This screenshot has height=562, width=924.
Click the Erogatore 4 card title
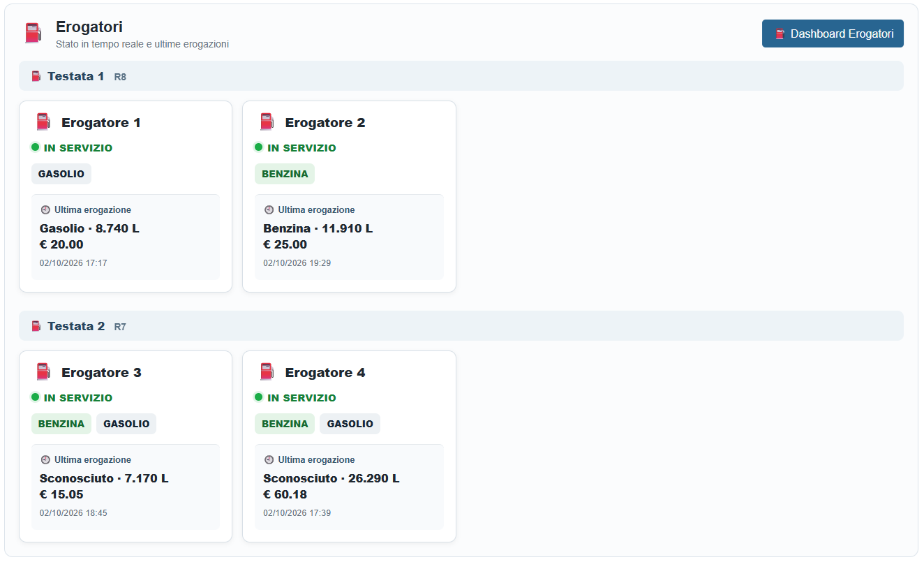[325, 373]
